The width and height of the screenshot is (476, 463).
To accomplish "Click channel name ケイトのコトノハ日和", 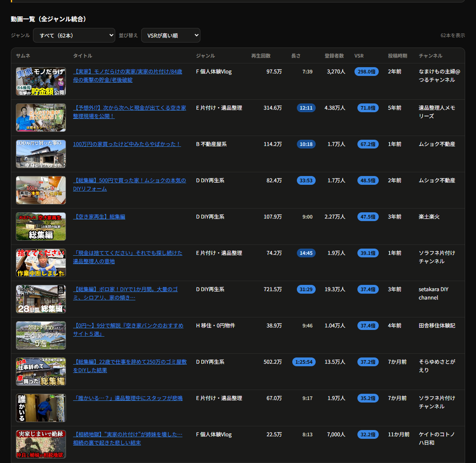I will click(436, 438).
